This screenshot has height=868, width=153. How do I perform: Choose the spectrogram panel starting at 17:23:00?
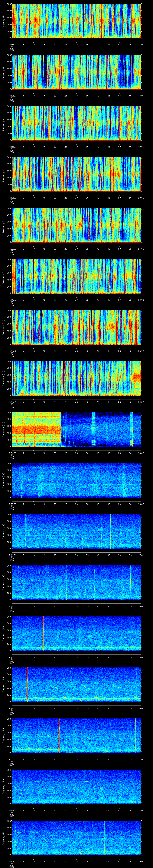pos(77,378)
